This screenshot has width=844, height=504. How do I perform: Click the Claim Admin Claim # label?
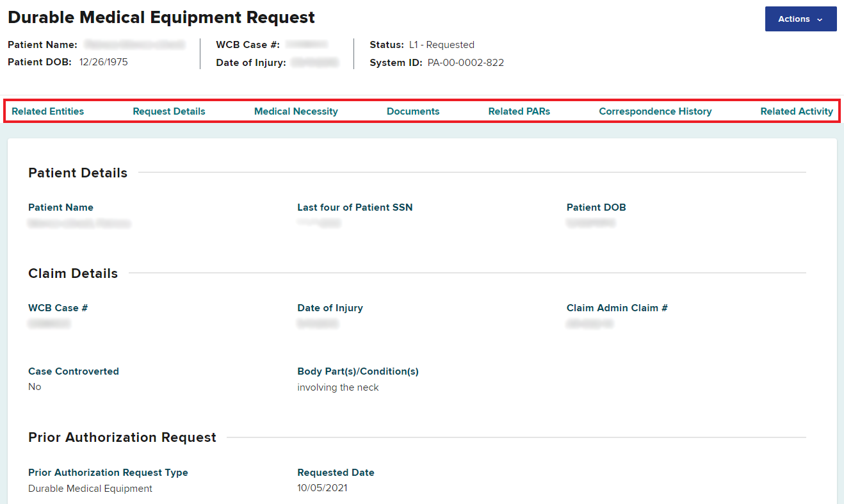[x=617, y=308]
